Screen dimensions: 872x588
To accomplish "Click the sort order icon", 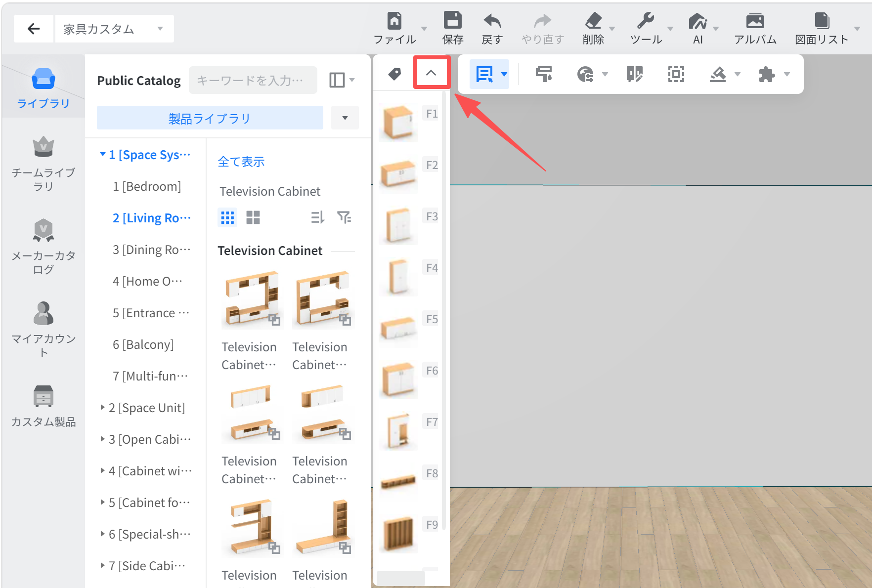I will coord(317,217).
